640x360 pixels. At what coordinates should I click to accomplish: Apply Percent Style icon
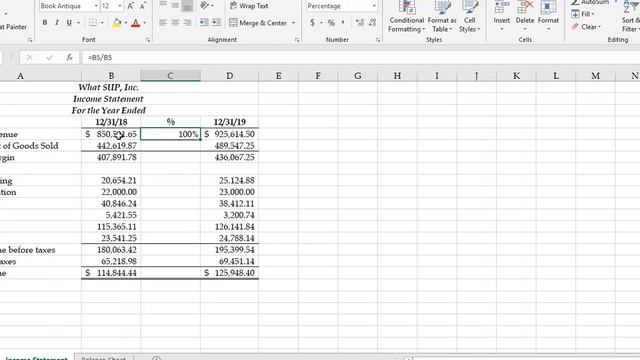(331, 23)
